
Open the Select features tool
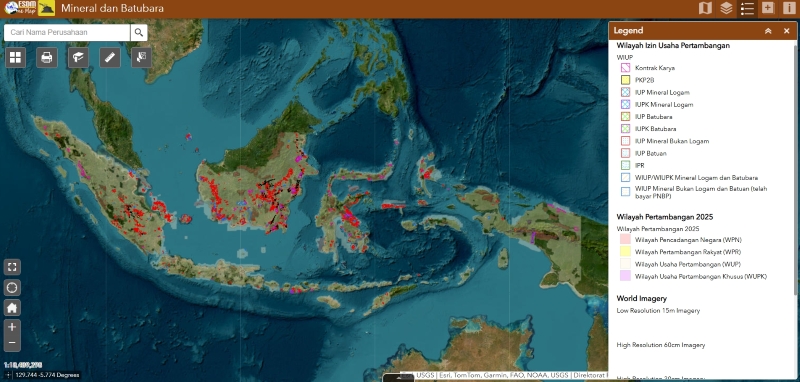click(x=141, y=58)
